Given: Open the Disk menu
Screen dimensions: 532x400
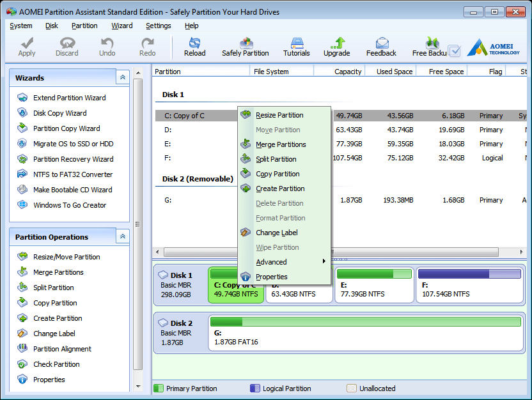Looking at the screenshot, I should 53,26.
